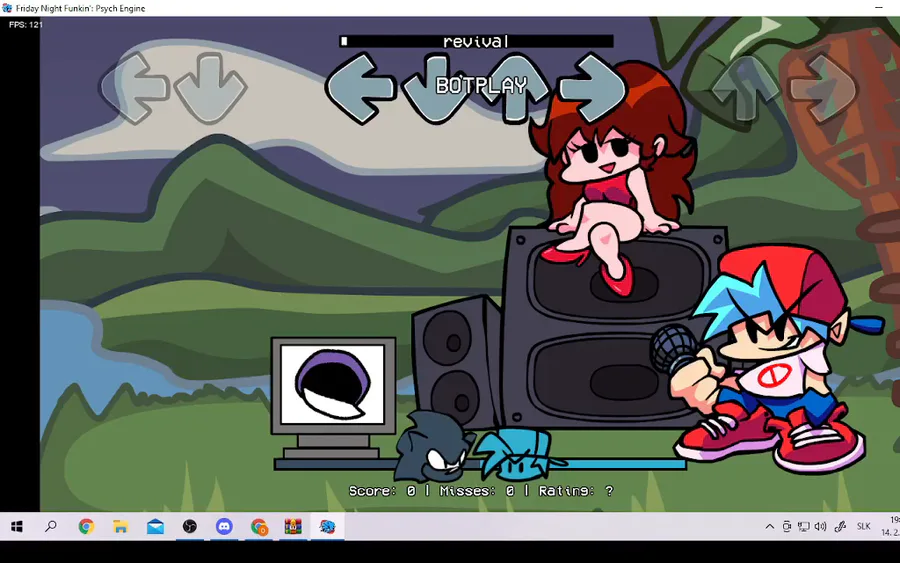The height and width of the screenshot is (563, 900).
Task: Click the Rating: ? text
Action: [576, 491]
